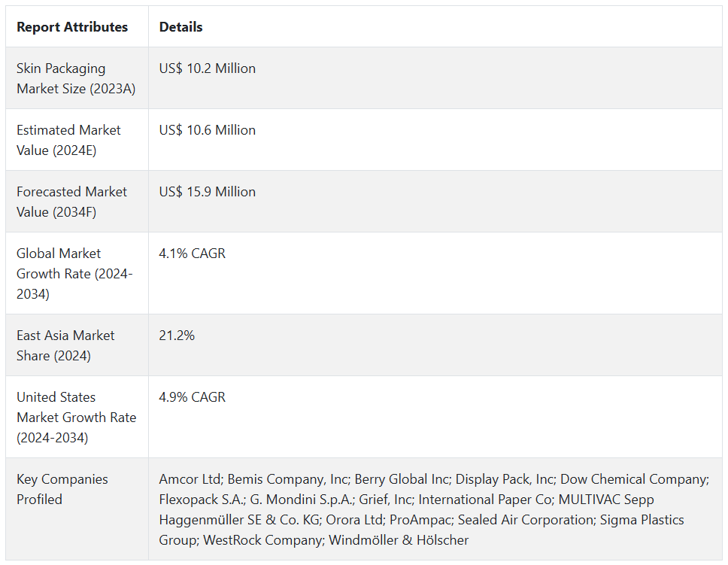
Task: Click the Global Market Growth Rate label
Action: [74, 273]
